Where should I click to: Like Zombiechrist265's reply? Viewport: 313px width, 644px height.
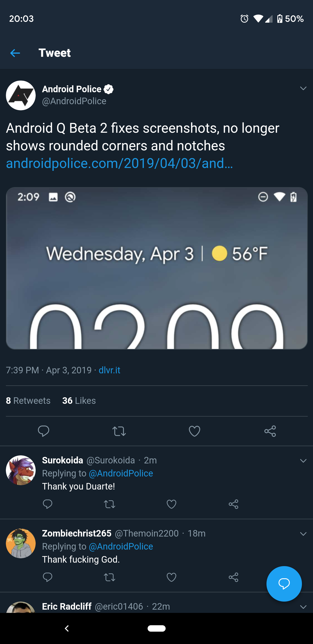(x=171, y=577)
